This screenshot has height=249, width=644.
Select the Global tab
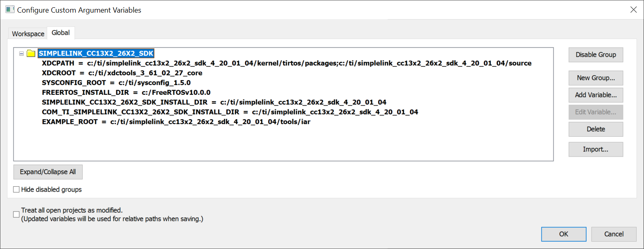tap(61, 32)
